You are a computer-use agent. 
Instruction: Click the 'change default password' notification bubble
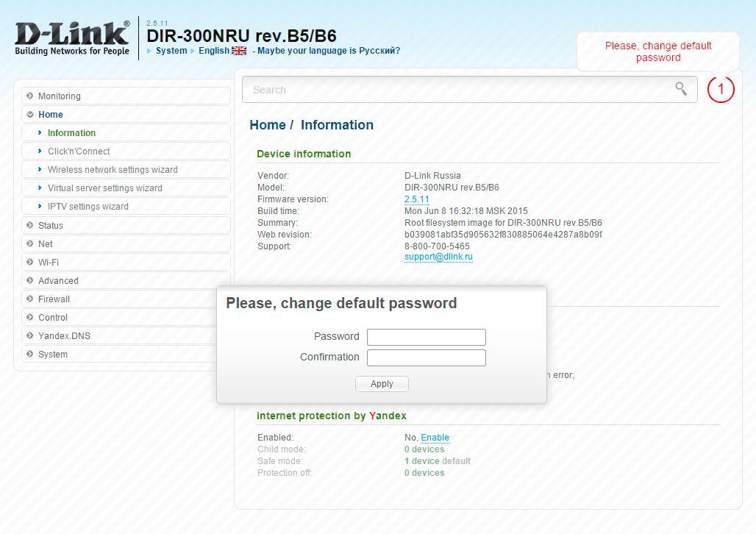tap(658, 51)
